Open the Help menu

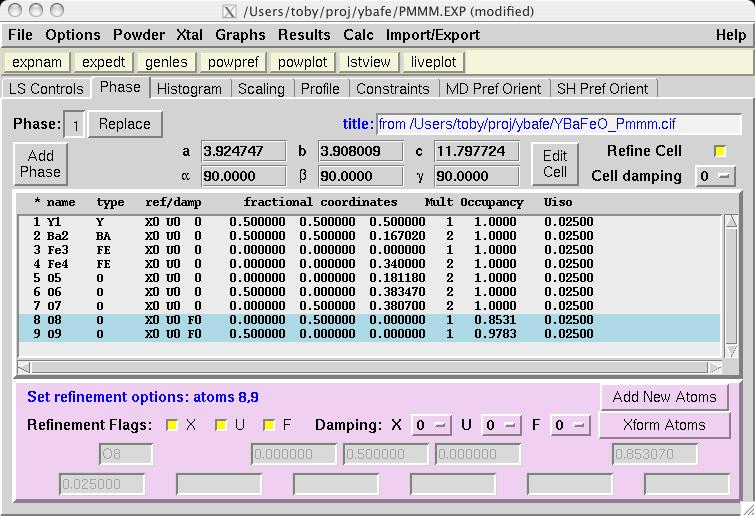[730, 35]
